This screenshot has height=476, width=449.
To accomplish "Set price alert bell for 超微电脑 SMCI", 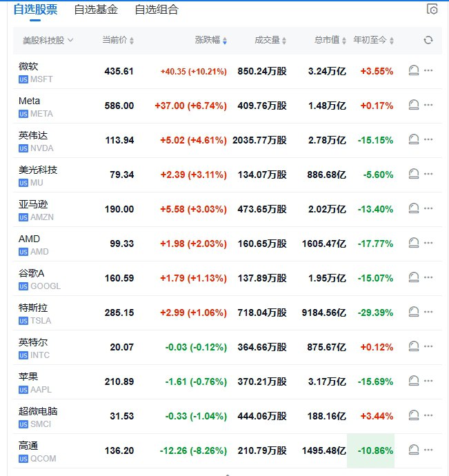I will click(414, 415).
